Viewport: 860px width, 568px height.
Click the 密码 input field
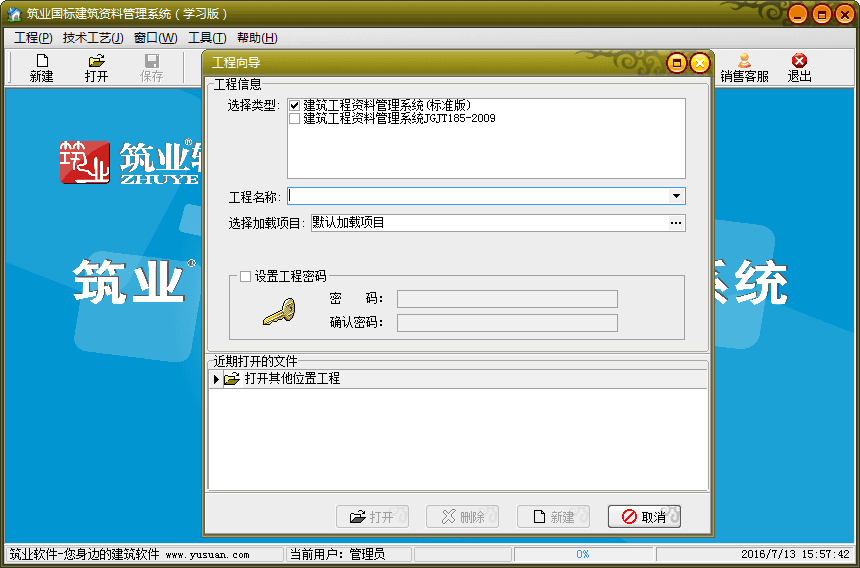point(507,299)
